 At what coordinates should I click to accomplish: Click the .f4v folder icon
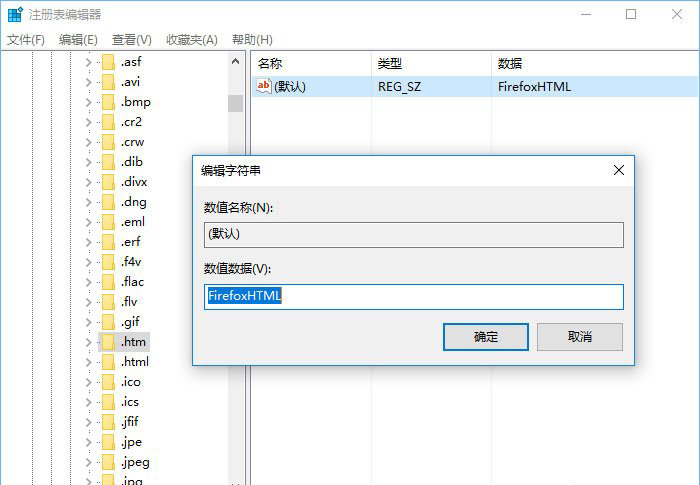point(108,262)
